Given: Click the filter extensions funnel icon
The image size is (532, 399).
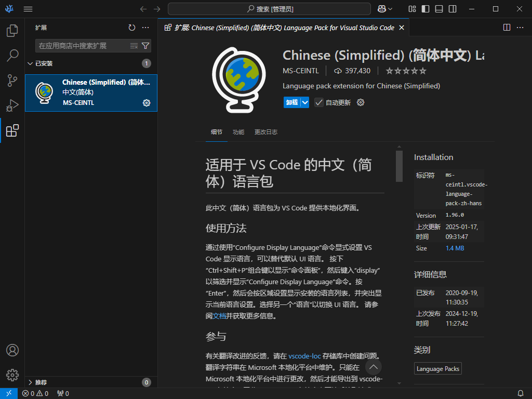Looking at the screenshot, I should pos(145,46).
